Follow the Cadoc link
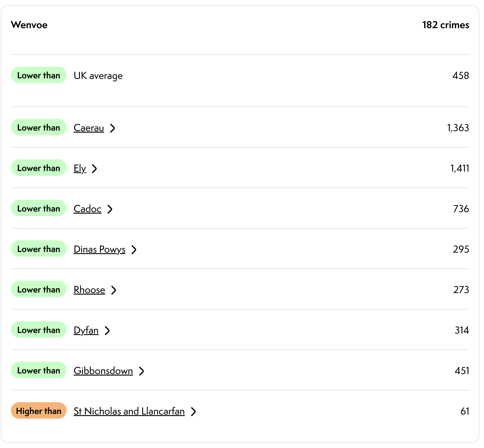The height and width of the screenshot is (448, 484). [87, 209]
